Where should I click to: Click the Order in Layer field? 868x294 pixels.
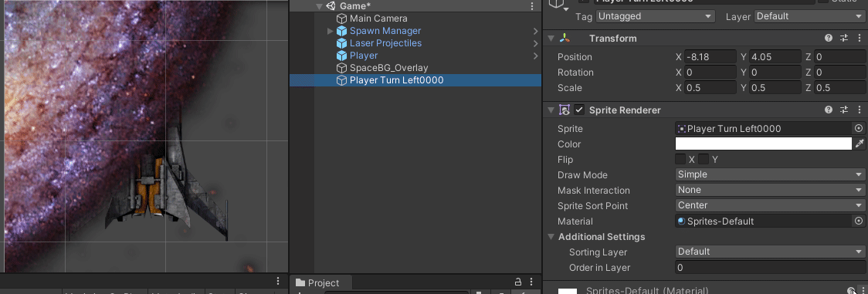[x=769, y=268]
